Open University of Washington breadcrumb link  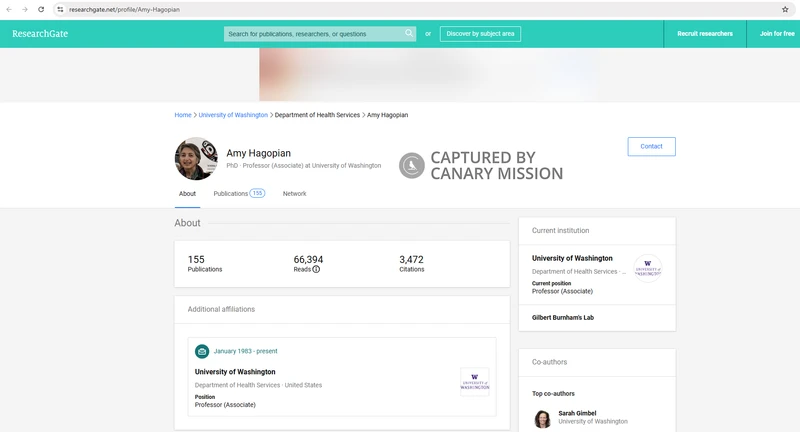pyautogui.click(x=233, y=115)
